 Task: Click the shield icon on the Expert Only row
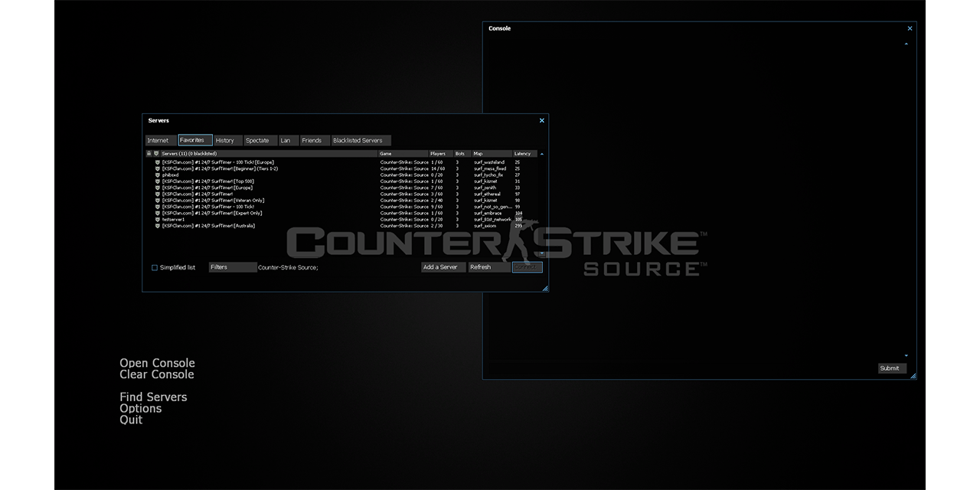[x=157, y=213]
